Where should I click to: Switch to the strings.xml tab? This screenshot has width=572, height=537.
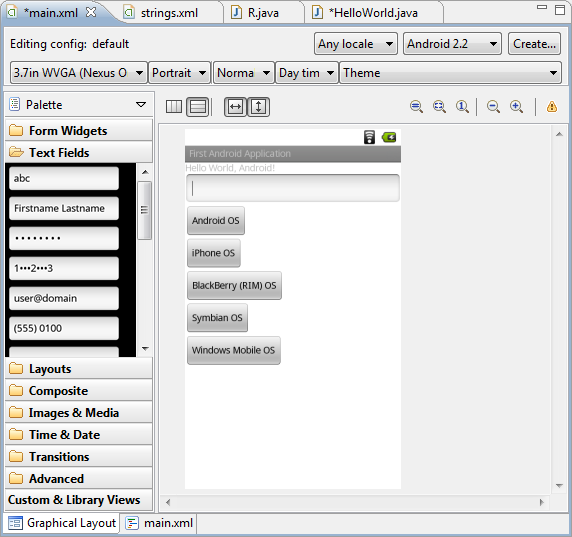pos(169,13)
